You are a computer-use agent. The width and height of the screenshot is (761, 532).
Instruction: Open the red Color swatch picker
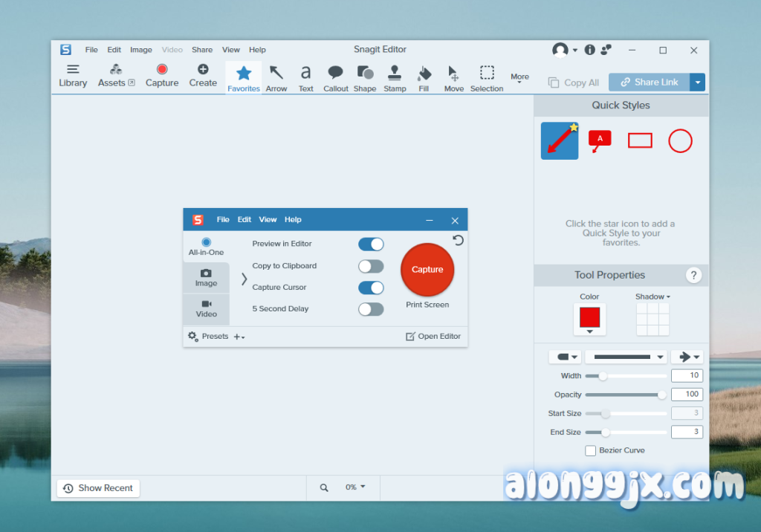[589, 319]
